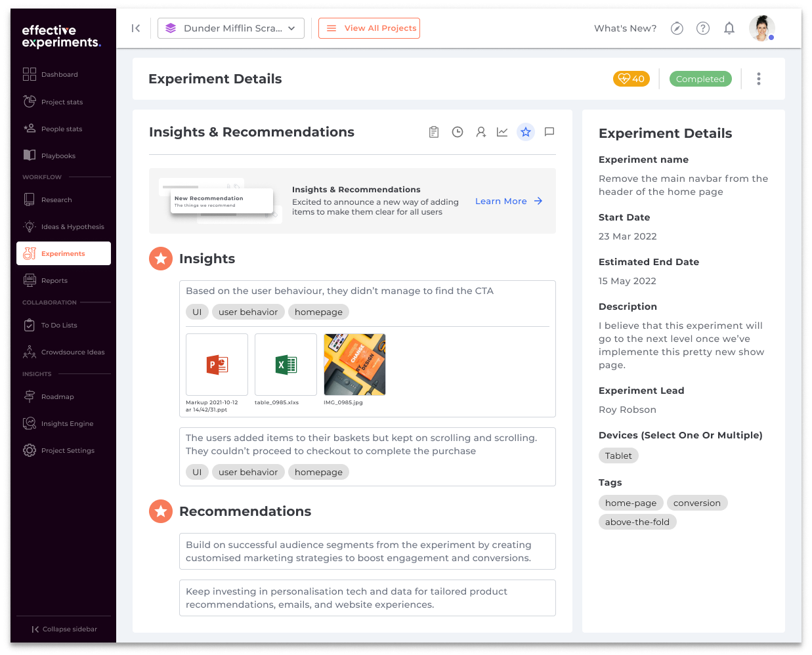The height and width of the screenshot is (655, 812).
Task: Switch to the Reports section
Action: pyautogui.click(x=53, y=280)
